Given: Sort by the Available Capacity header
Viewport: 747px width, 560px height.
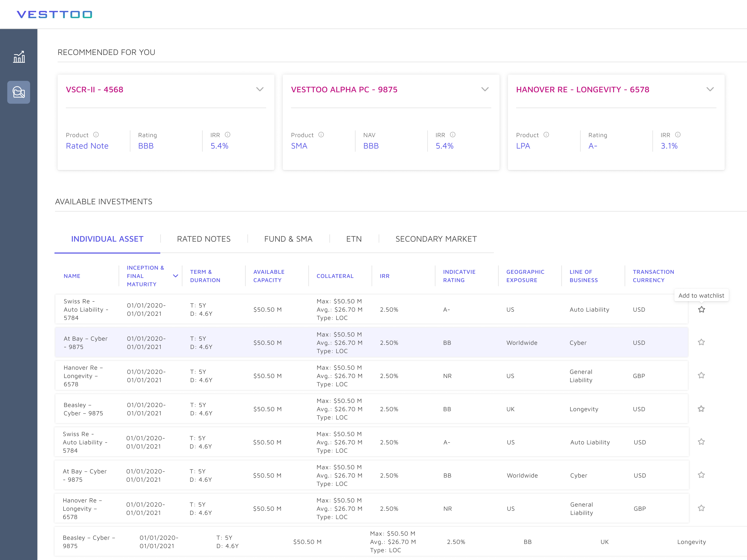Looking at the screenshot, I should (x=269, y=276).
